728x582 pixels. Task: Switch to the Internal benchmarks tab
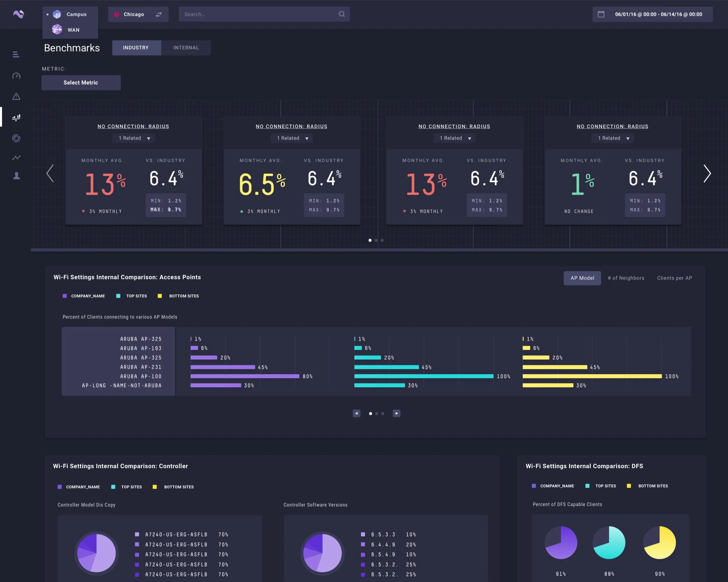(186, 47)
